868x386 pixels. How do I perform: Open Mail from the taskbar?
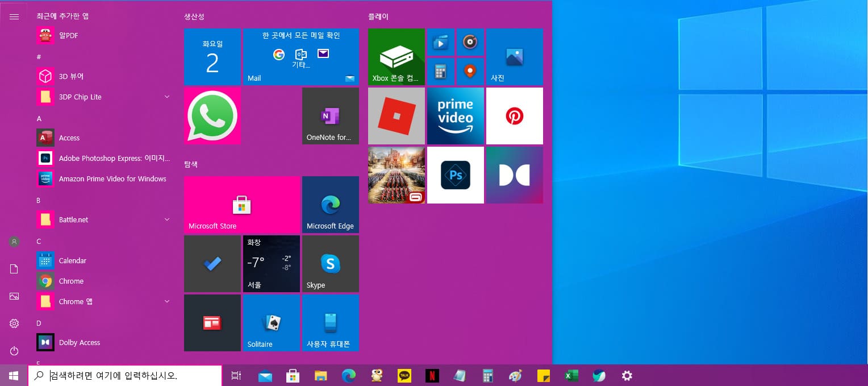point(265,376)
